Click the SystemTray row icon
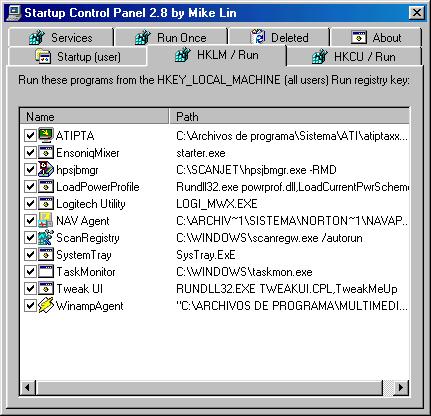Screen dimensions: 431x416 click(46, 254)
